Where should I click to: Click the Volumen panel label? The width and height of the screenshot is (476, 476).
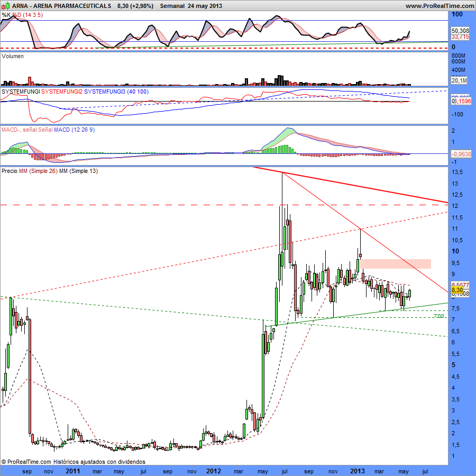pyautogui.click(x=13, y=56)
